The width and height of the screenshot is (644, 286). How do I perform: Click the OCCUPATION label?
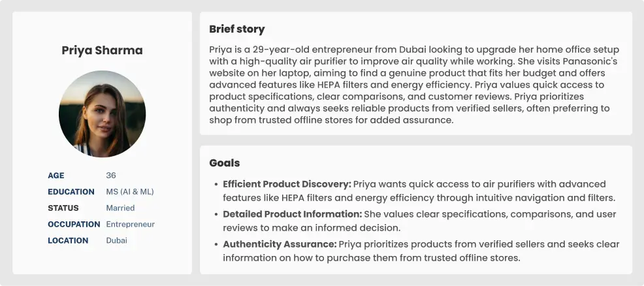tap(73, 225)
